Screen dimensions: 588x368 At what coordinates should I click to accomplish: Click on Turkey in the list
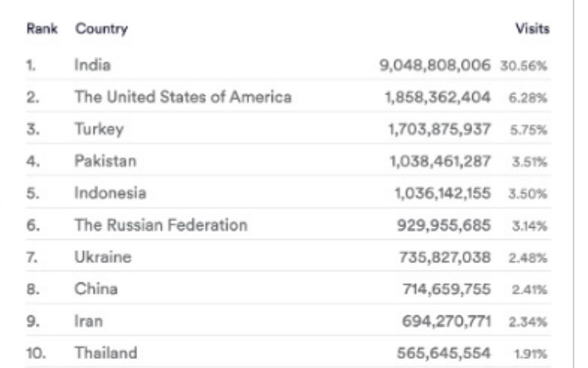point(99,130)
